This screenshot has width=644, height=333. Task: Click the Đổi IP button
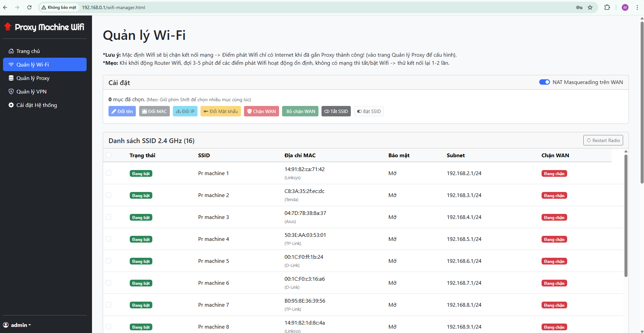[x=185, y=111]
